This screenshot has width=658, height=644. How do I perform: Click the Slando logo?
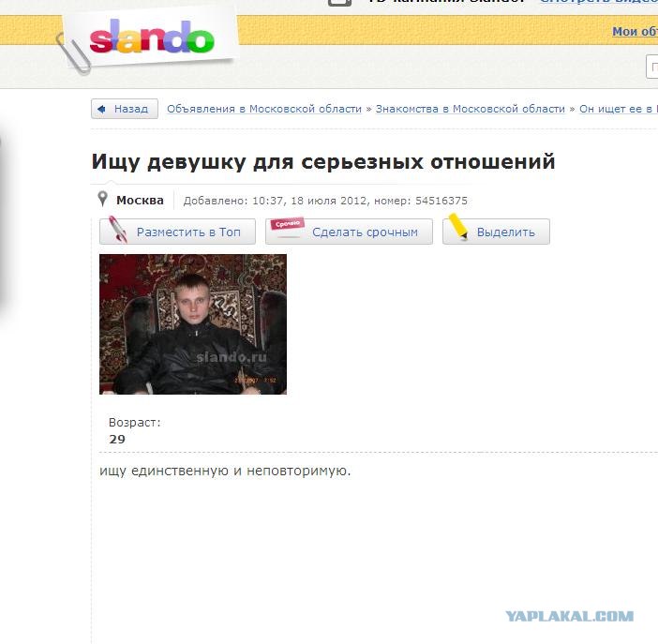152,38
